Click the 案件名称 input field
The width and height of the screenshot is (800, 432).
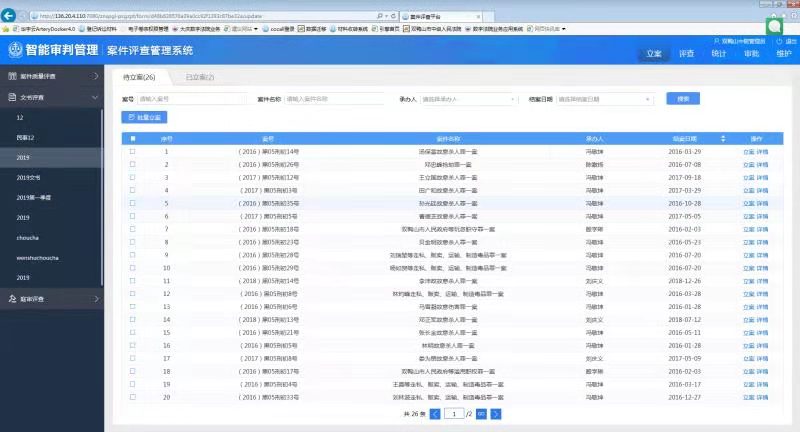335,99
